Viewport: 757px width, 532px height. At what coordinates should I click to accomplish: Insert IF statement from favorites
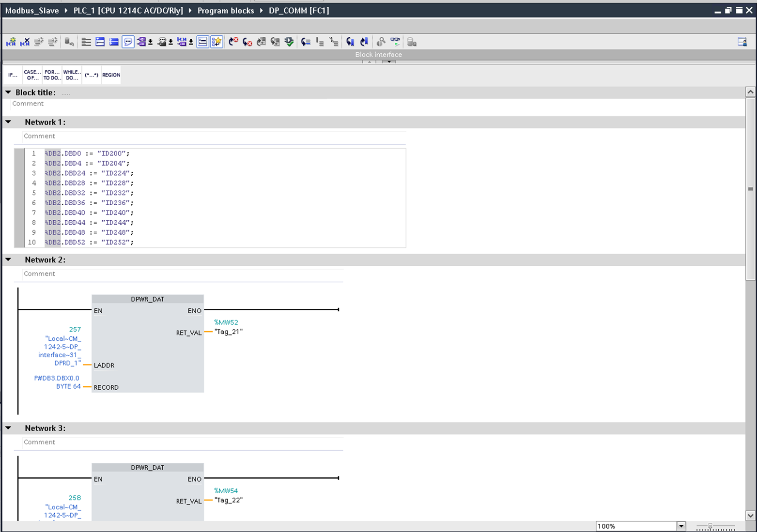[13, 75]
